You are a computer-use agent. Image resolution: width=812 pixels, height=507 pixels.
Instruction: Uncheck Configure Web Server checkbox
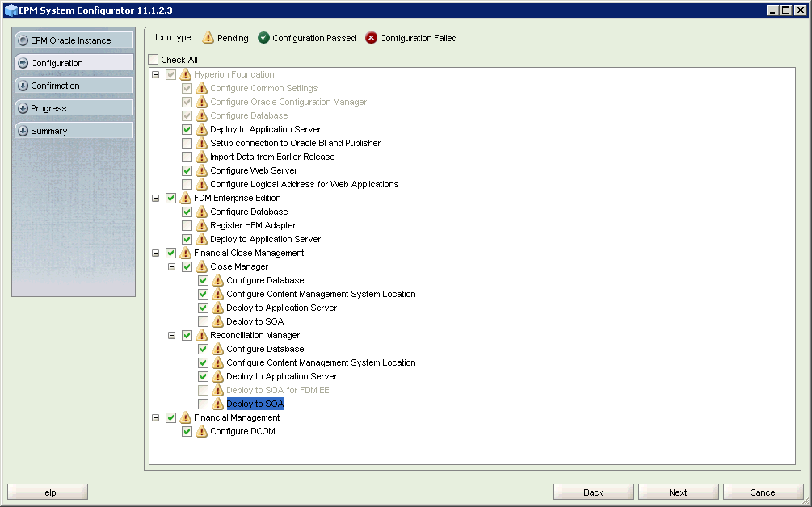(x=187, y=170)
